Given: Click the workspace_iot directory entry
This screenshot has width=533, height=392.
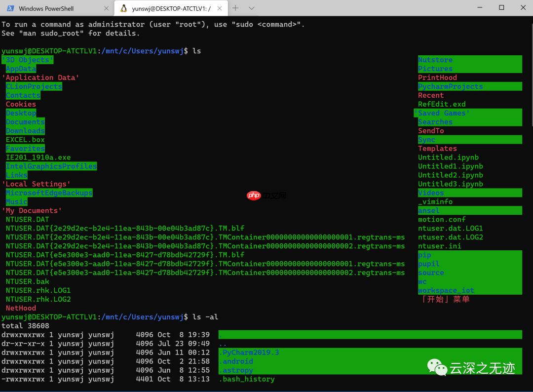Looking at the screenshot, I should [x=446, y=290].
